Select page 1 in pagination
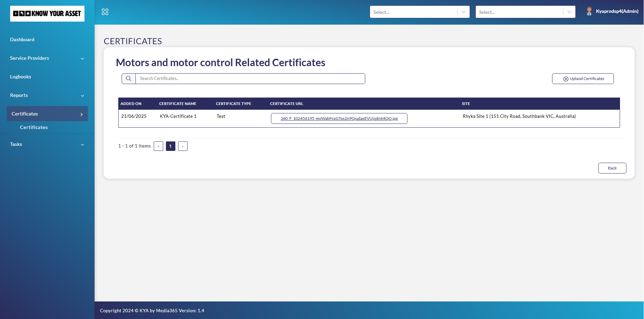Image resolution: width=644 pixels, height=319 pixels. click(171, 146)
